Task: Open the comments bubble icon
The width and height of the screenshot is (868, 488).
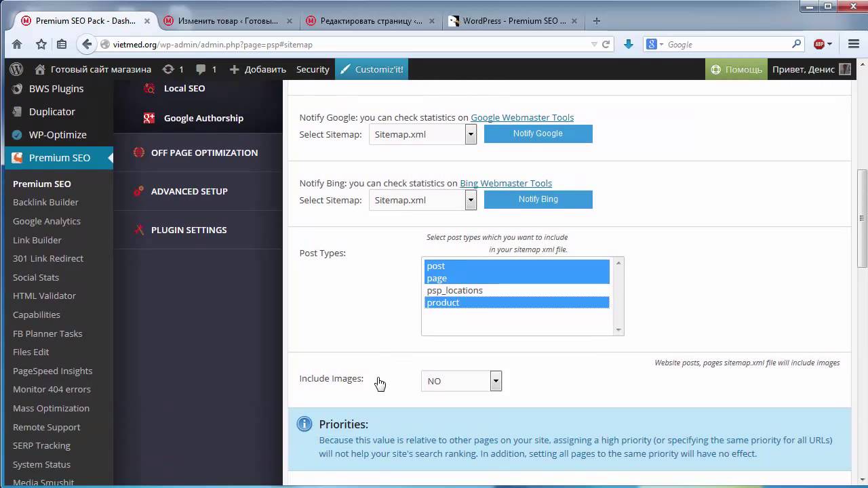Action: pos(201,69)
